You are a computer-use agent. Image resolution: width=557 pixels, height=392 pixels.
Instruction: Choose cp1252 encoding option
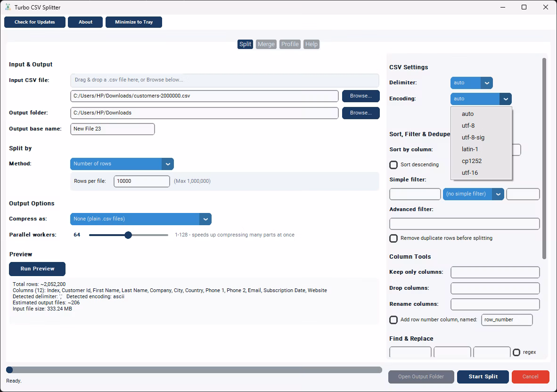click(x=481, y=161)
